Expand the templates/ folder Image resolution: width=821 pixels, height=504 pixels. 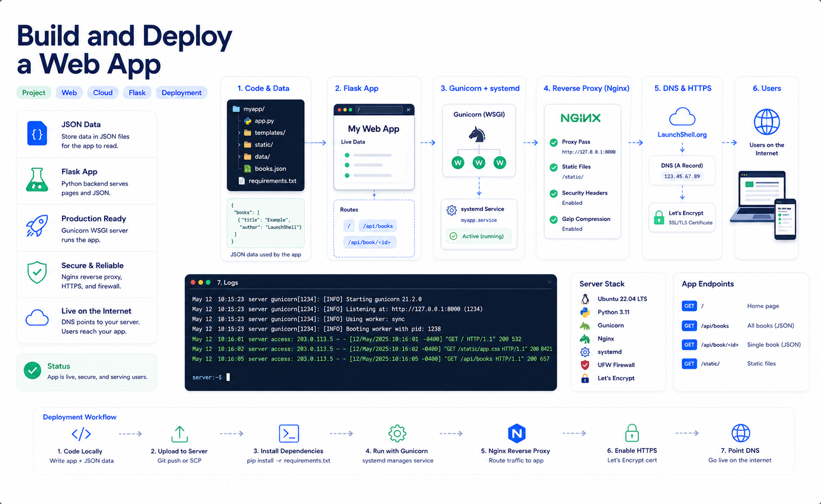click(x=239, y=133)
